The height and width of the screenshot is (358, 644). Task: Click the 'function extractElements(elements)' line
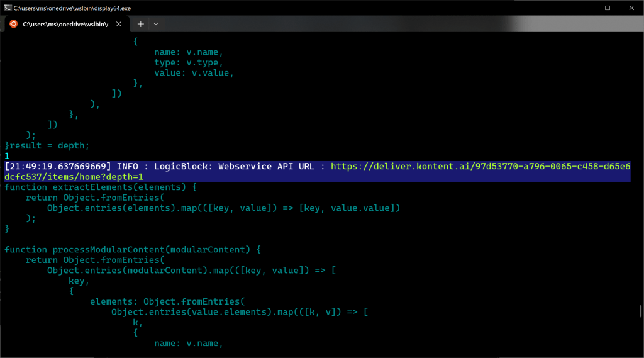click(x=101, y=187)
